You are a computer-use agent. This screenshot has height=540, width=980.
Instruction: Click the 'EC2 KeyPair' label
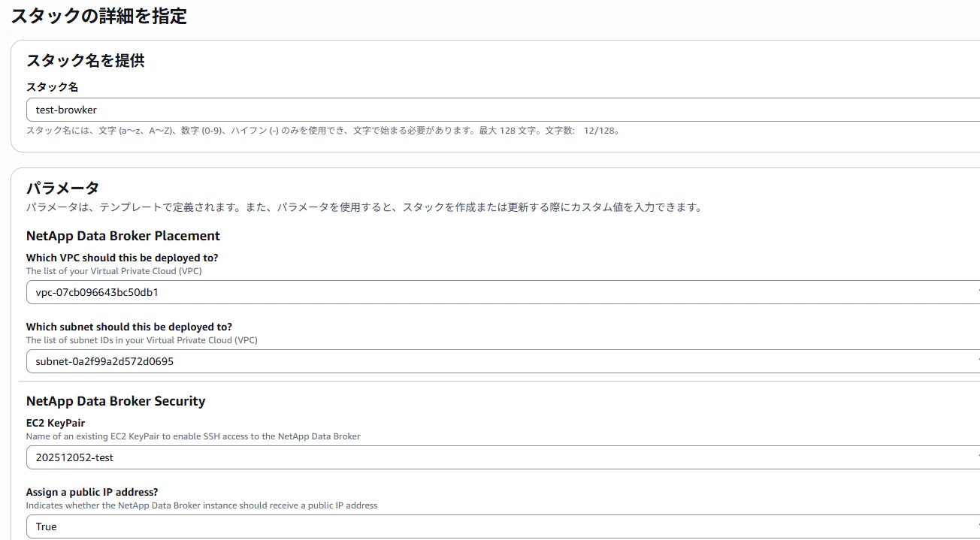tap(56, 423)
